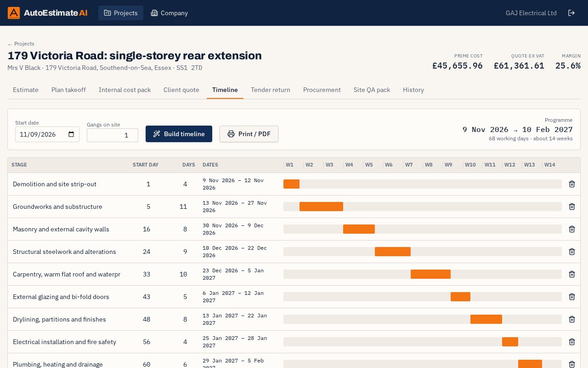Click the Masonry stage orange Gantt bar

coord(359,229)
